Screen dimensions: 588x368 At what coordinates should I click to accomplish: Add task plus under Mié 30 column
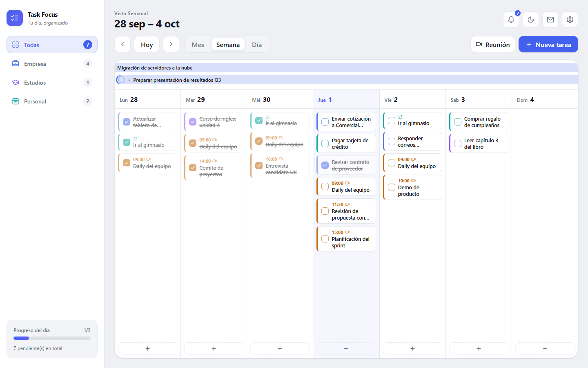(280, 348)
